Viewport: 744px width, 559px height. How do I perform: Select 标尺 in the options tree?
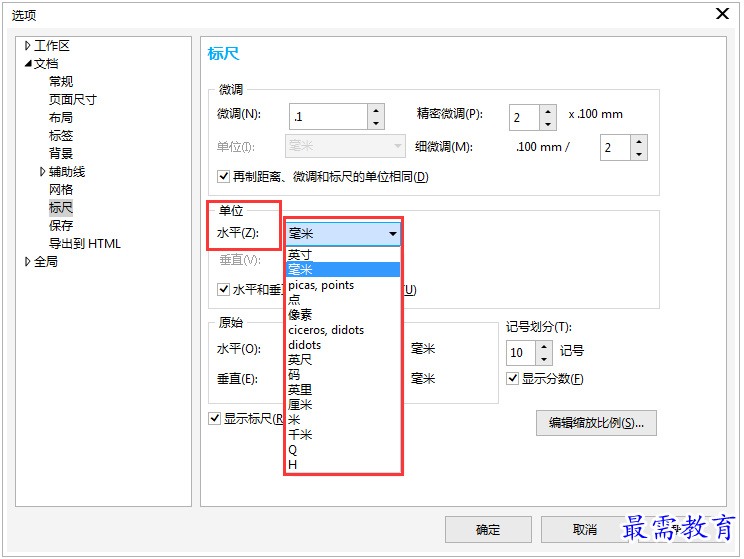click(61, 207)
